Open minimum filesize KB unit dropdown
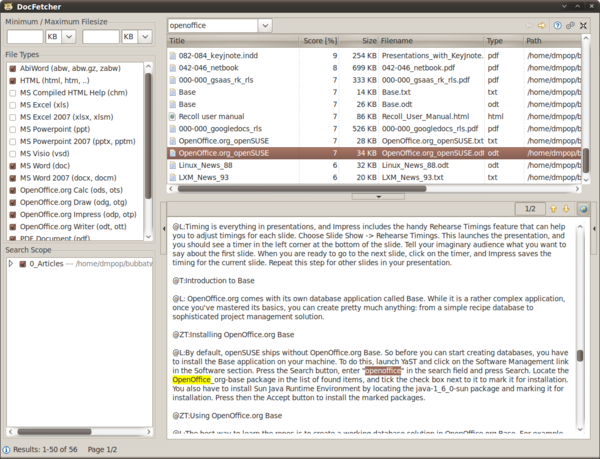The height and width of the screenshot is (459, 600). click(69, 37)
